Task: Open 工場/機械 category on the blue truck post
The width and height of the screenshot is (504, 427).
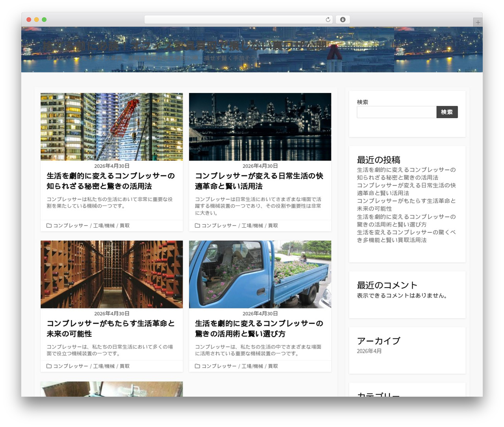Action: pyautogui.click(x=252, y=366)
